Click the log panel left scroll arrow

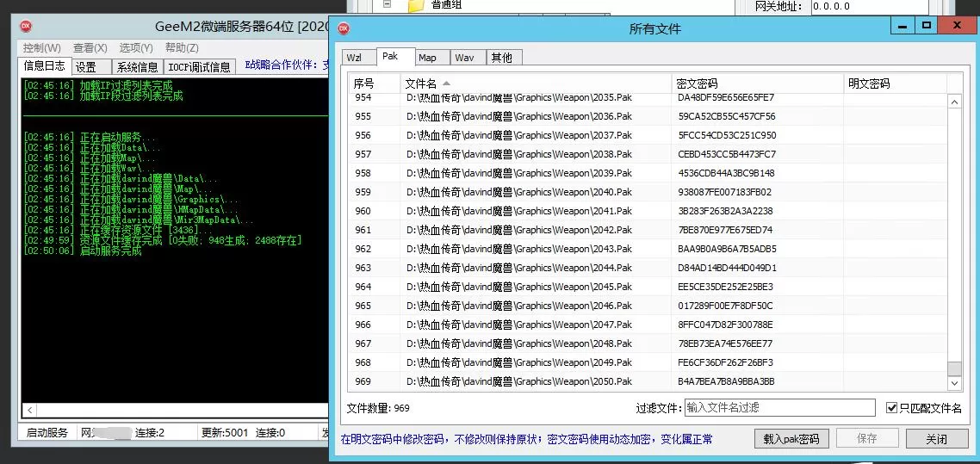tap(31, 411)
